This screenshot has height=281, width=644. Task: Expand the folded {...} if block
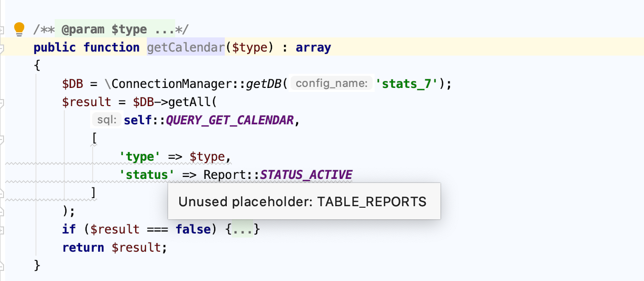point(243,229)
